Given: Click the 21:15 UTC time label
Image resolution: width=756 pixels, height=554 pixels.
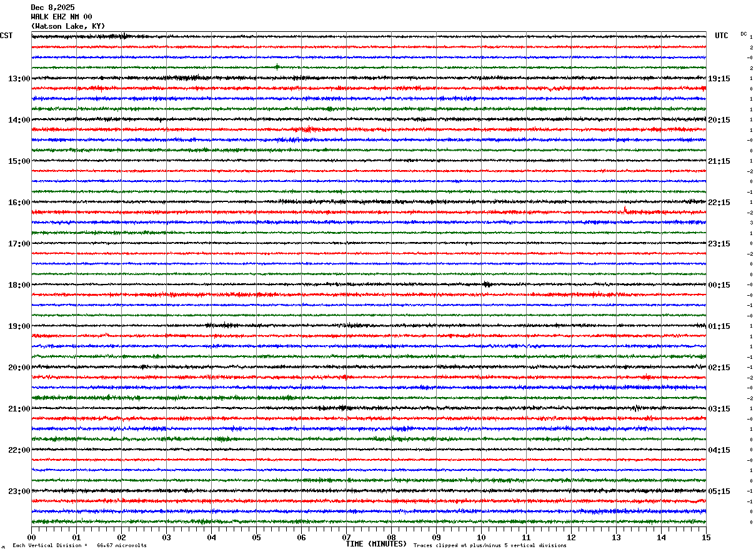Looking at the screenshot, I should [719, 161].
